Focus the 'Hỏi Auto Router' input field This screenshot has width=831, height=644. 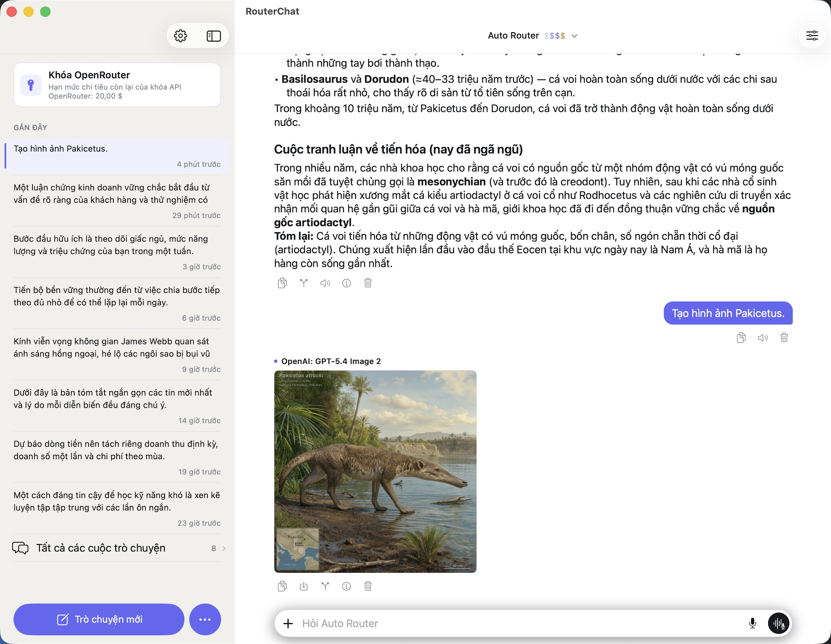(519, 624)
